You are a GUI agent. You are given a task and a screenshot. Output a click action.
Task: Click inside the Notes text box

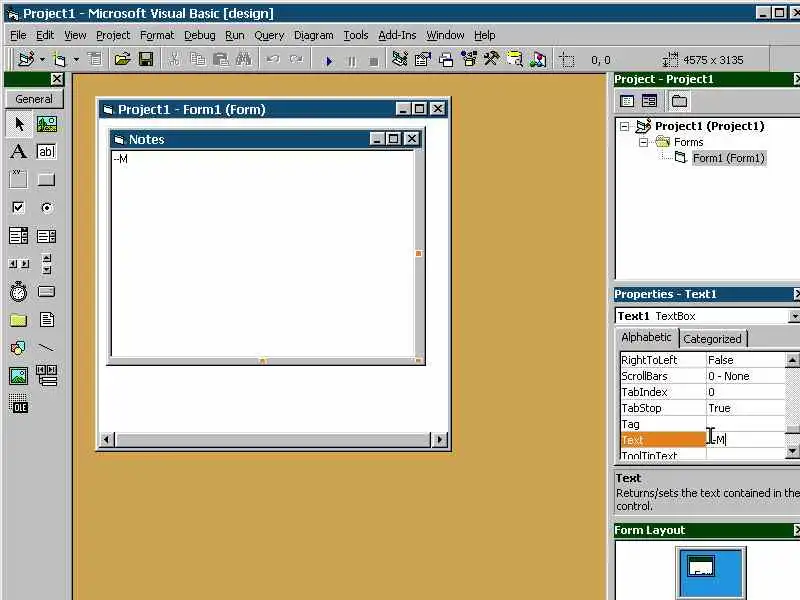(262, 254)
